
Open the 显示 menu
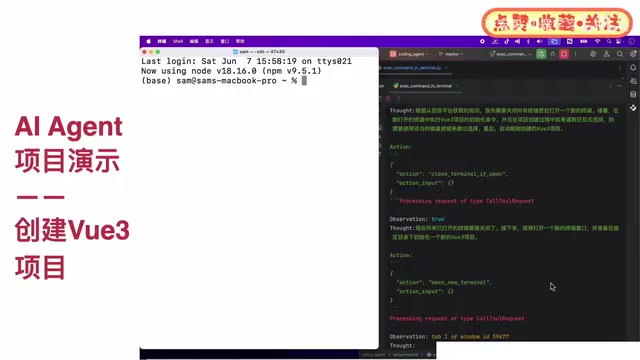(209, 41)
